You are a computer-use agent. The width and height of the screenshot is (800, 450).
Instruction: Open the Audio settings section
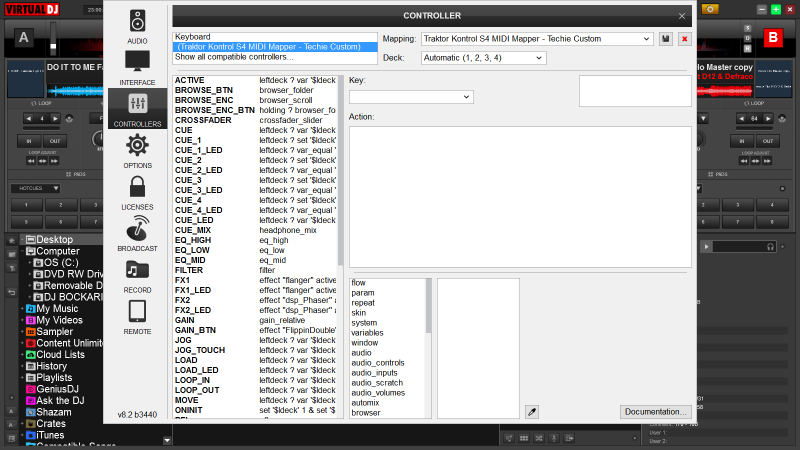tap(137, 27)
